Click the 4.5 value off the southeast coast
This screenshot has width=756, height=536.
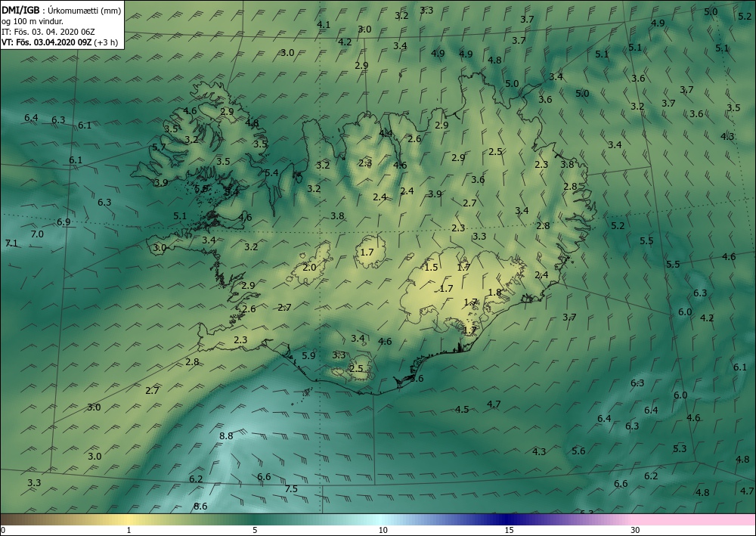[x=462, y=410]
